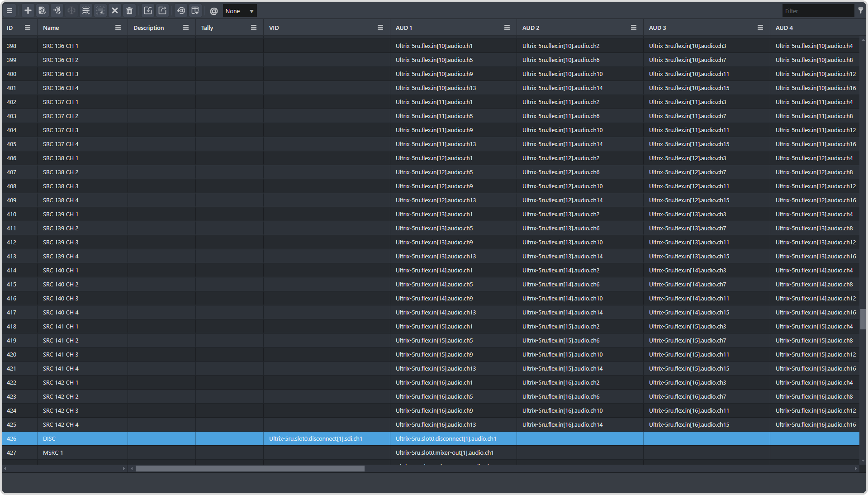Open the Tally column options menu
This screenshot has width=868, height=495.
[x=254, y=28]
